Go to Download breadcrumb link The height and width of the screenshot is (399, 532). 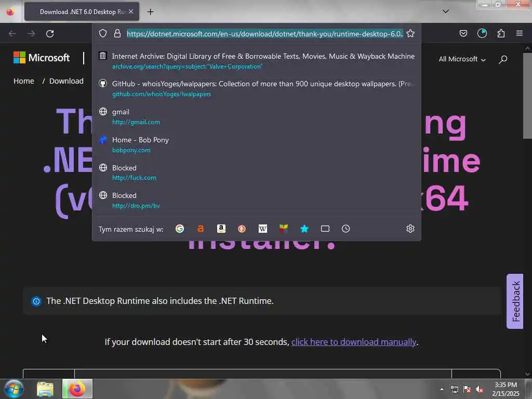66,81
